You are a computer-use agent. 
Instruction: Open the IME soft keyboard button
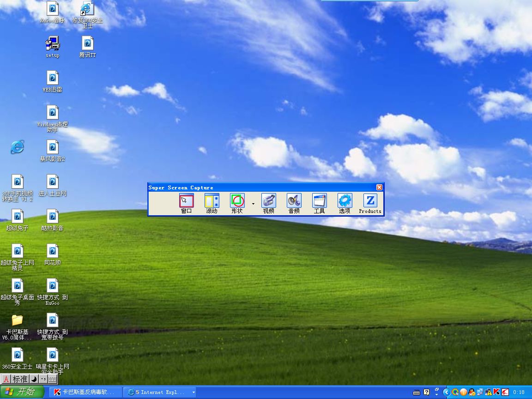[52, 379]
